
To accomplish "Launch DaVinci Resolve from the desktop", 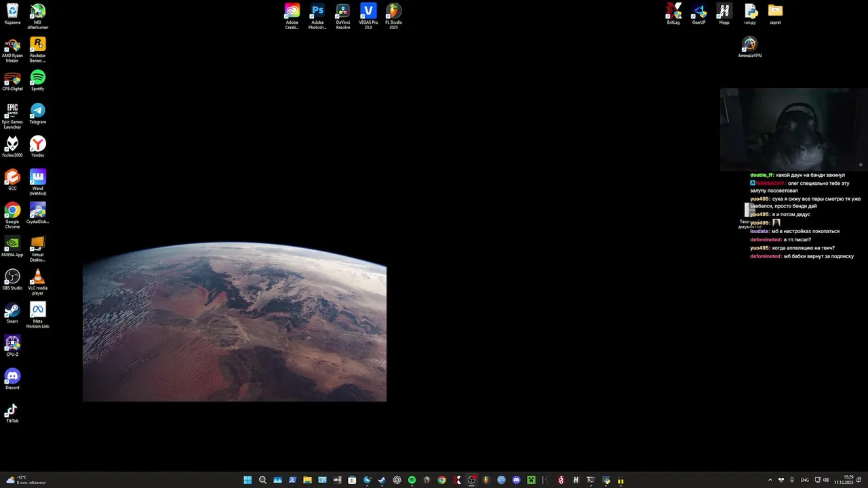I will 343,16.
